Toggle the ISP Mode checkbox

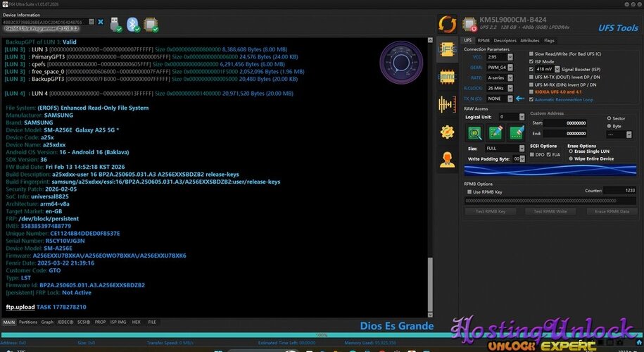click(x=531, y=62)
